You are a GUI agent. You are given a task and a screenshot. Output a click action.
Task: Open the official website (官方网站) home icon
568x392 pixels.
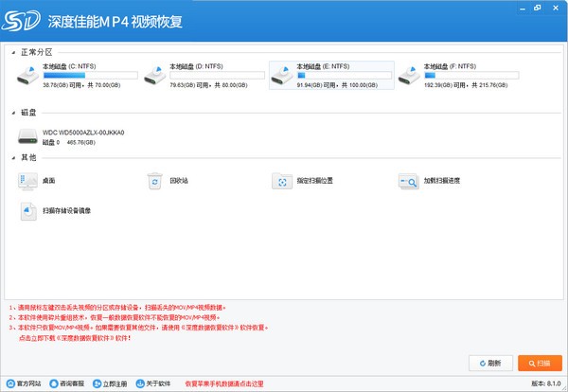tap(10, 383)
